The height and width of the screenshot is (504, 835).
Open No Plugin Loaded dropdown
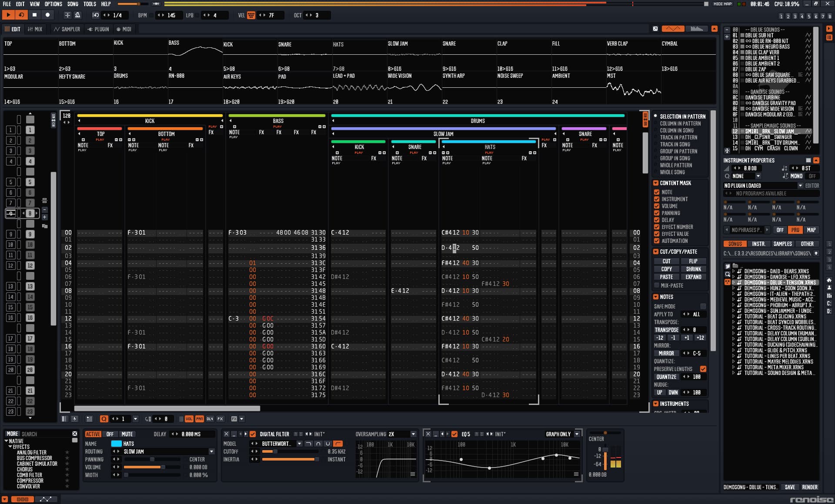[763, 186]
